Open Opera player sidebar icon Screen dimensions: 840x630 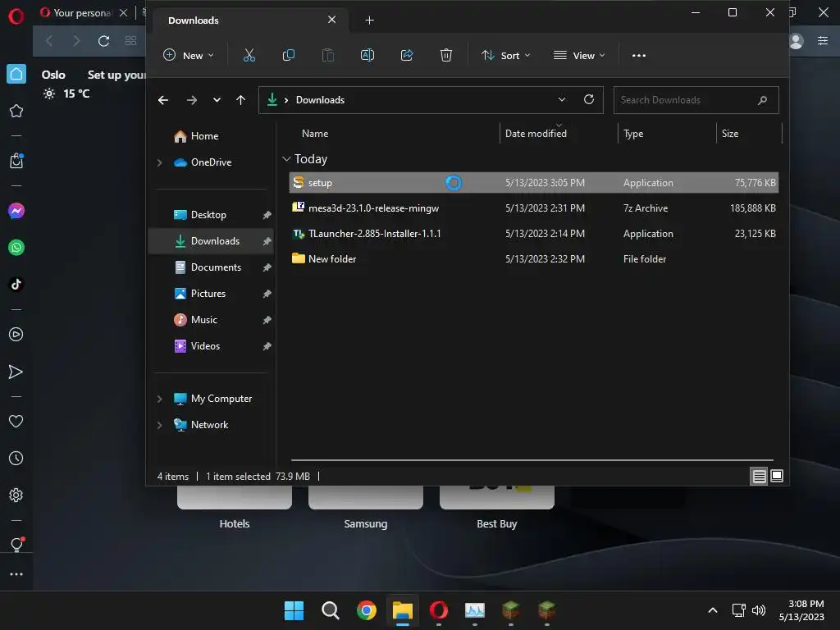[16, 335]
